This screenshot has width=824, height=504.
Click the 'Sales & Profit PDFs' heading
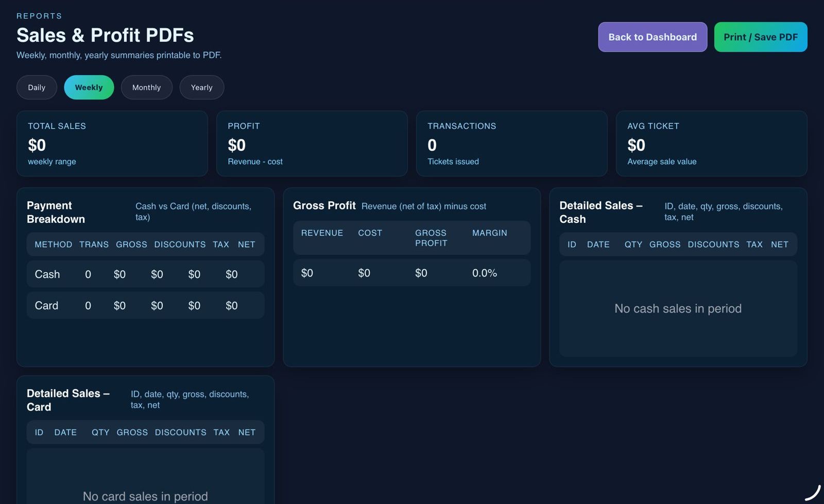coord(105,35)
